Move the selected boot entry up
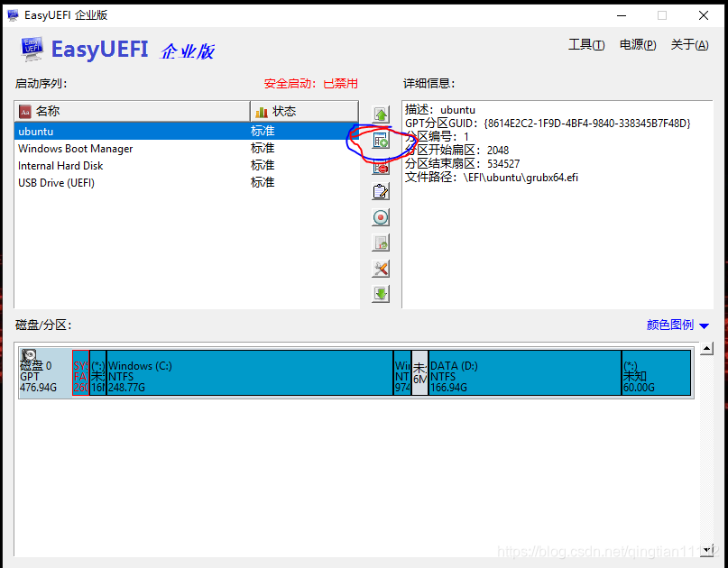Image resolution: width=728 pixels, height=568 pixels. pos(381,115)
